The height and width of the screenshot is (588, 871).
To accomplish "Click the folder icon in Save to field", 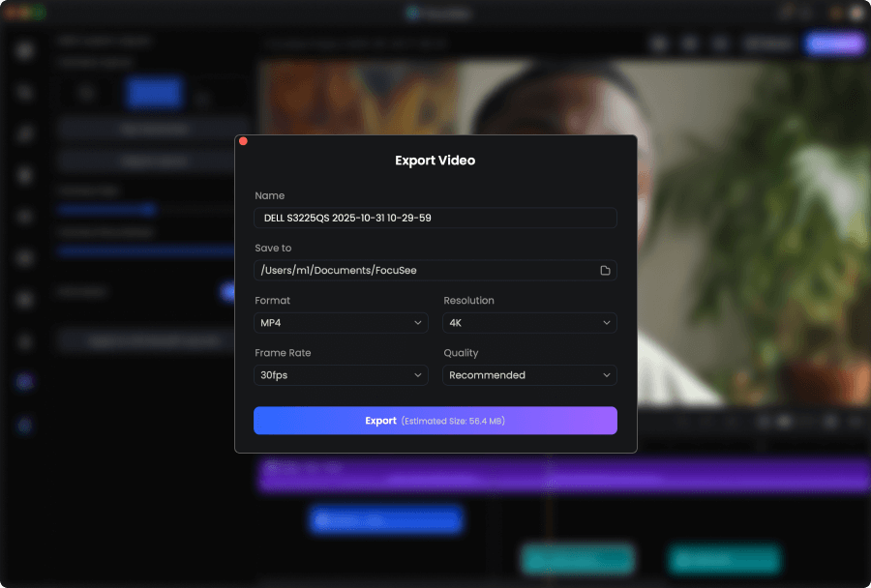I will pos(605,271).
